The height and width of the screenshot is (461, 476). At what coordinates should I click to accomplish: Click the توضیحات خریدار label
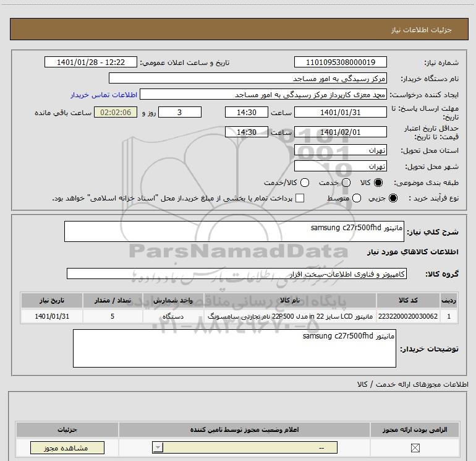coord(429,349)
